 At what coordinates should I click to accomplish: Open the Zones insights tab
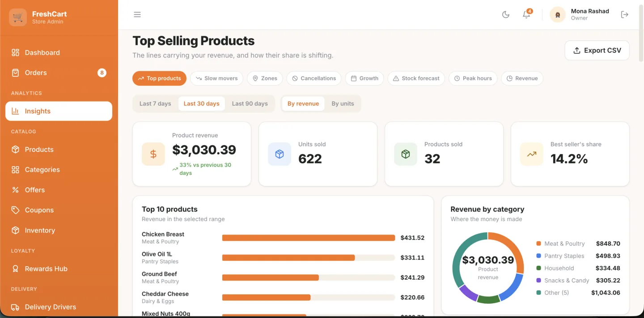265,78
